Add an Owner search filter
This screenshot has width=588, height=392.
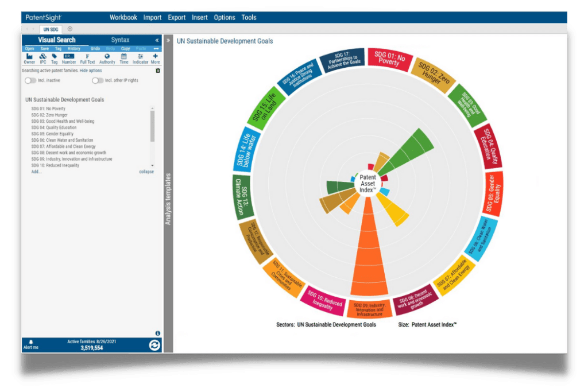[x=29, y=59]
